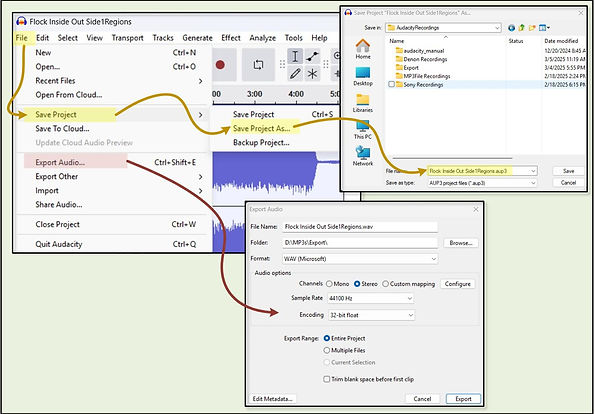Open Network in the places bar
Viewport: 594px width, 414px height.
tap(363, 156)
